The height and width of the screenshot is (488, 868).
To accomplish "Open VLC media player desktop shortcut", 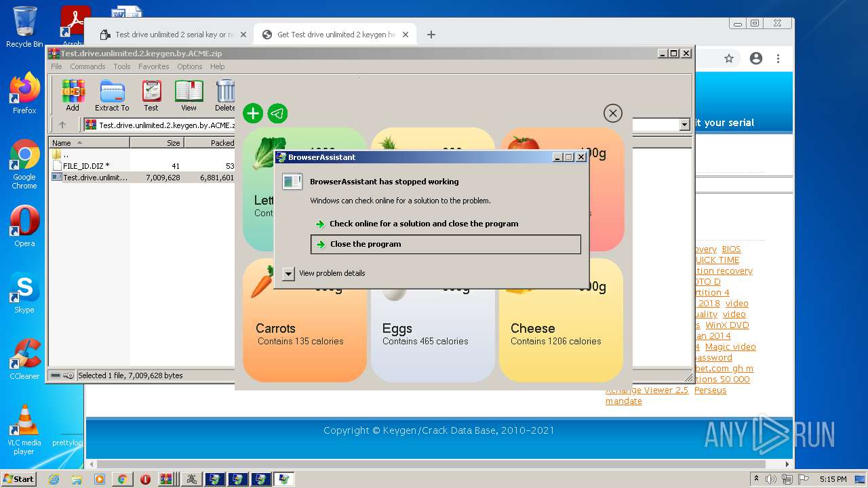I will pos(24,430).
